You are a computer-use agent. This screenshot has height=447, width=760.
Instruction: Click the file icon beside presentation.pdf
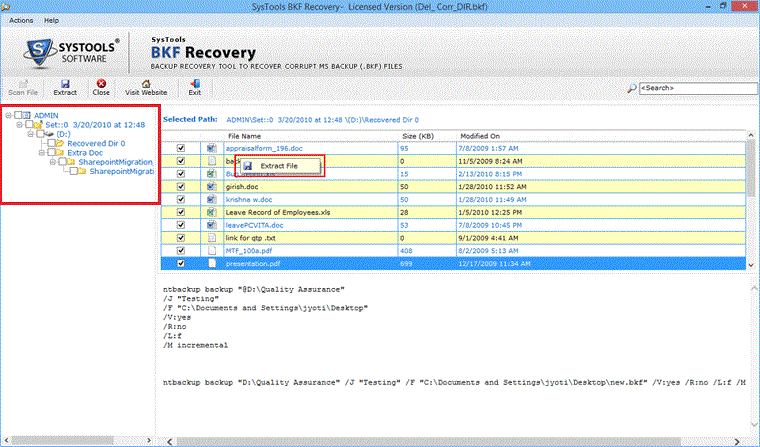pos(211,263)
